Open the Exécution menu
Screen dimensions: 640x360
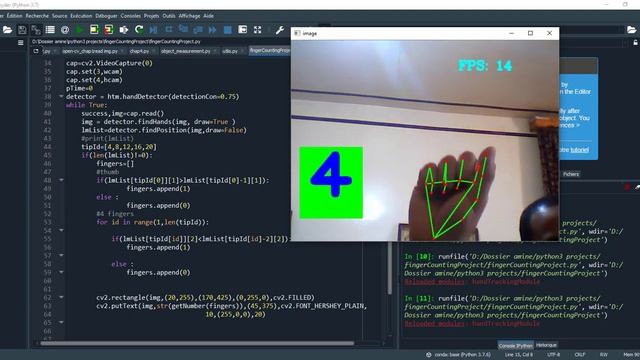[x=81, y=16]
